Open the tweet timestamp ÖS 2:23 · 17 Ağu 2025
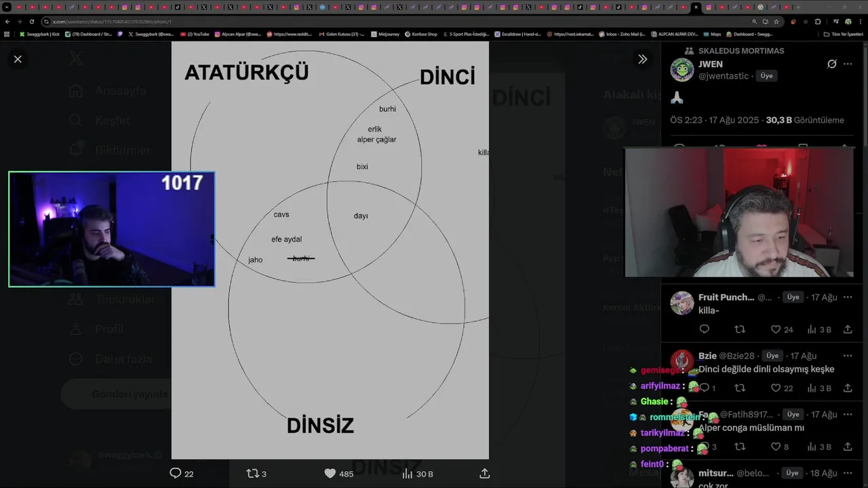Screen dimensions: 868x488 click(713, 120)
